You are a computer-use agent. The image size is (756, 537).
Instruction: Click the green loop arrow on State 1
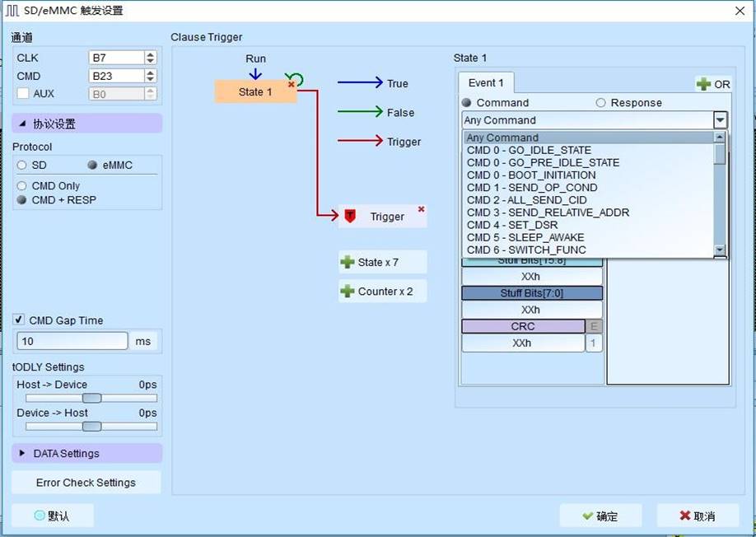click(x=296, y=79)
